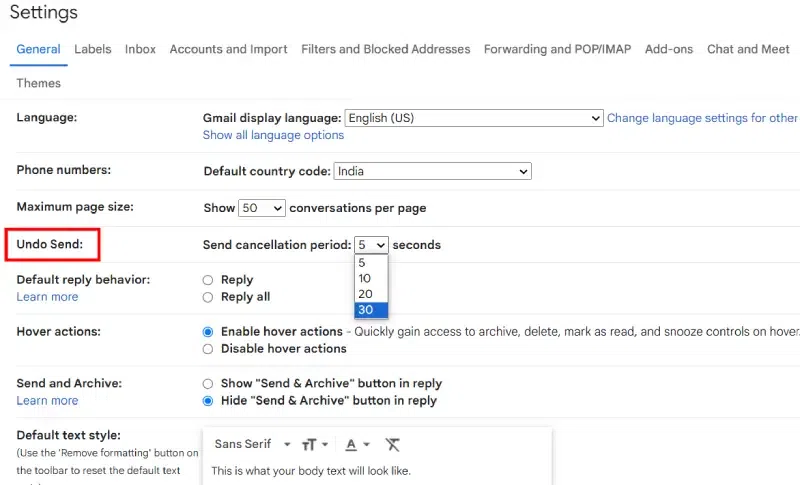Click Show all language options link

coord(273,135)
